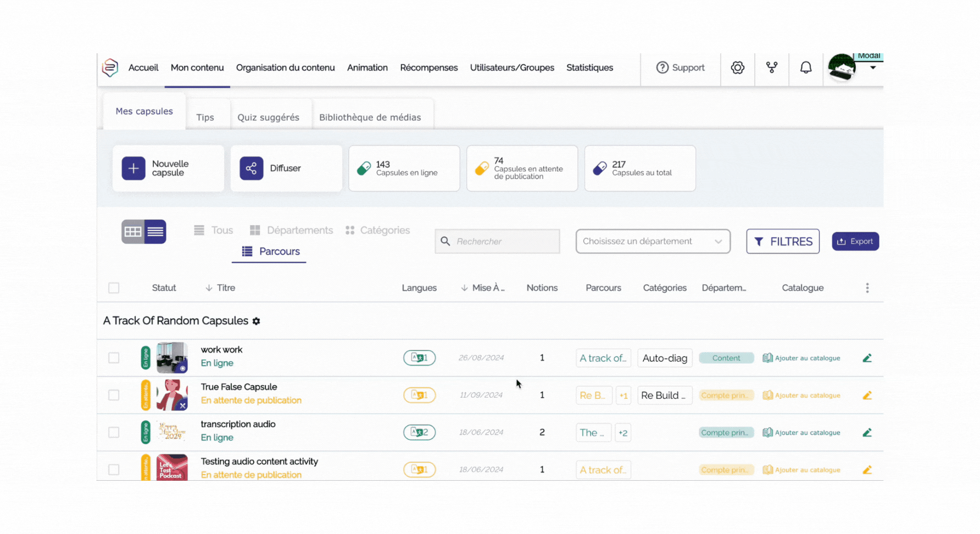Click into the Rechercher search field
The image size is (980, 534).
point(497,242)
